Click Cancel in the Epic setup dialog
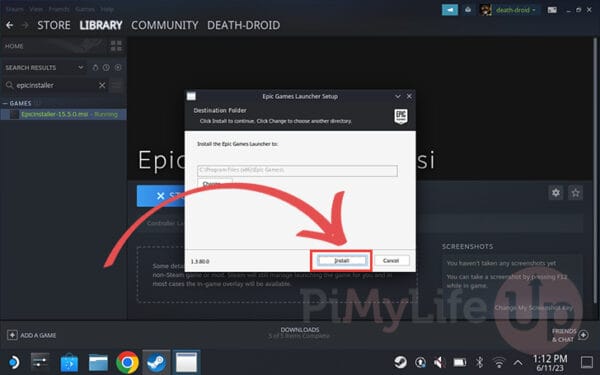This screenshot has height=375, width=600. (x=391, y=261)
